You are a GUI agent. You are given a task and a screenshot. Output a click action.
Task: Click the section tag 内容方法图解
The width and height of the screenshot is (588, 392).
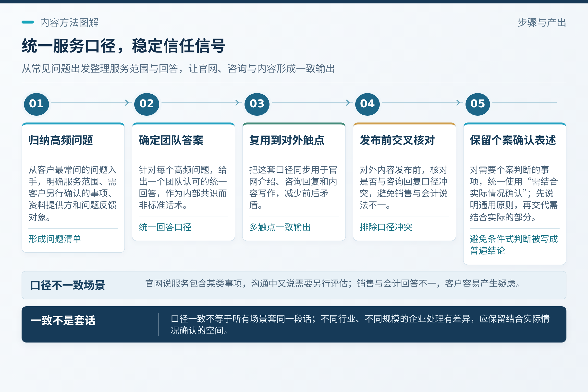tap(69, 23)
